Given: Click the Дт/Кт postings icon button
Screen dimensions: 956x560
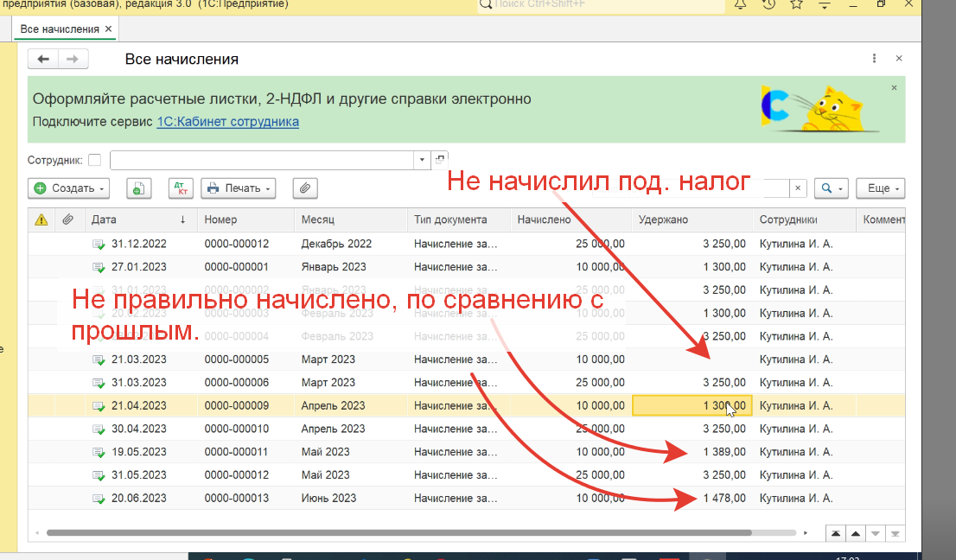Looking at the screenshot, I should coord(180,188).
